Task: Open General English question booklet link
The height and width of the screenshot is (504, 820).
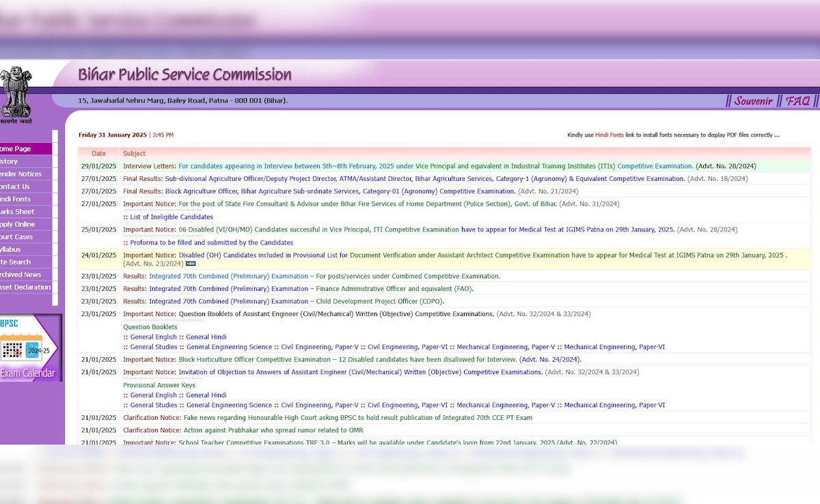Action: click(153, 337)
